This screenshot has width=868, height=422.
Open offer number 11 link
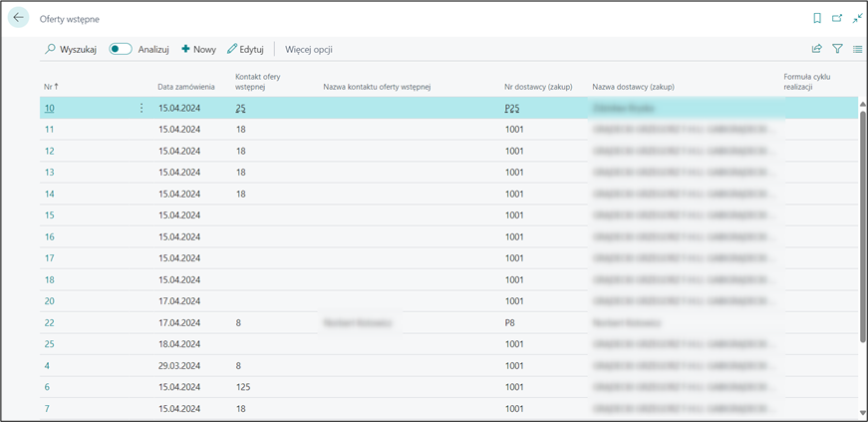49,130
